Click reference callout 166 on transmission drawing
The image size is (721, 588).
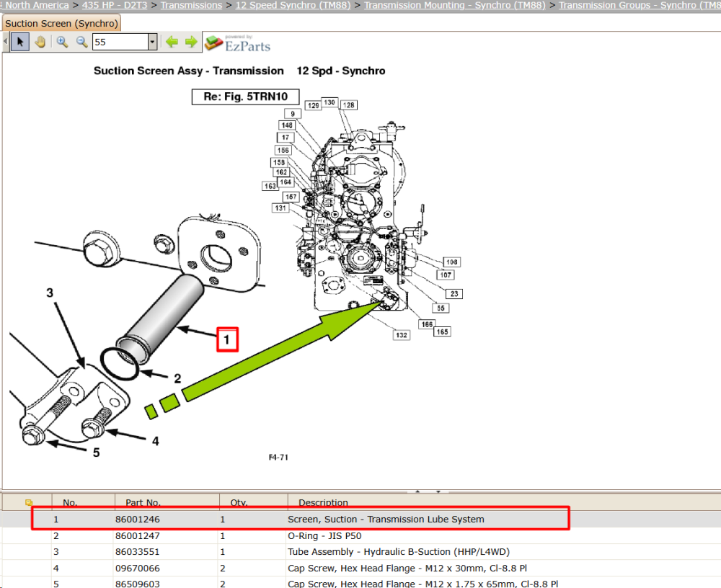[x=427, y=324]
